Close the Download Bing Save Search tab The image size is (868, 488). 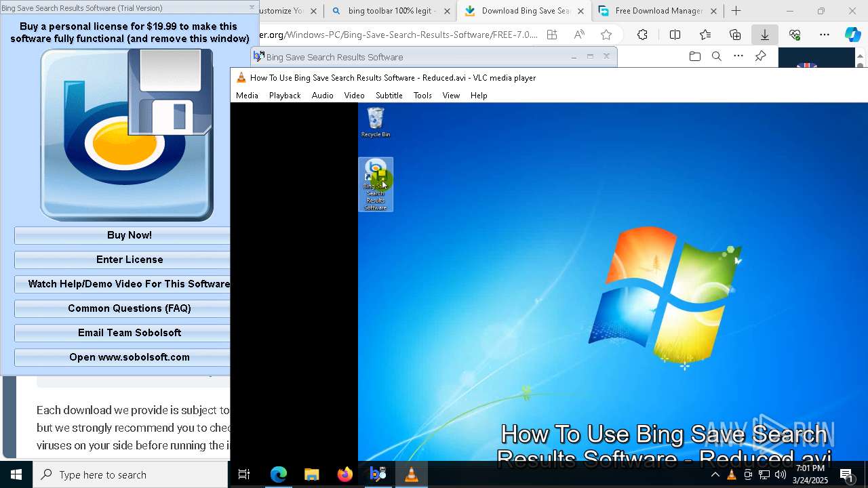[x=580, y=11]
